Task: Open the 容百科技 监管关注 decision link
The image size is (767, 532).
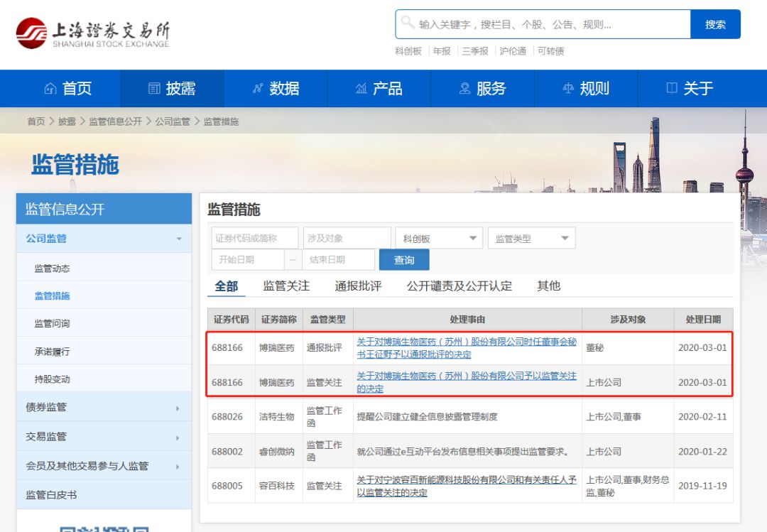Action: coord(466,486)
